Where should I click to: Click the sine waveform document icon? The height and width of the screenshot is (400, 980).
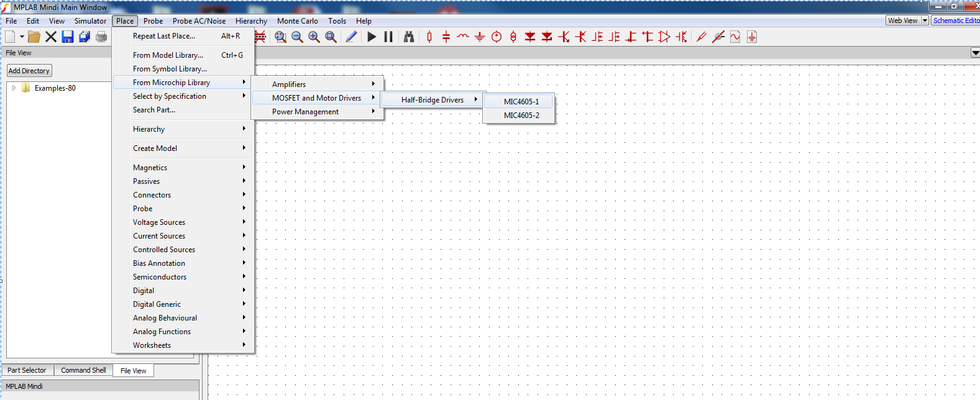(x=735, y=37)
